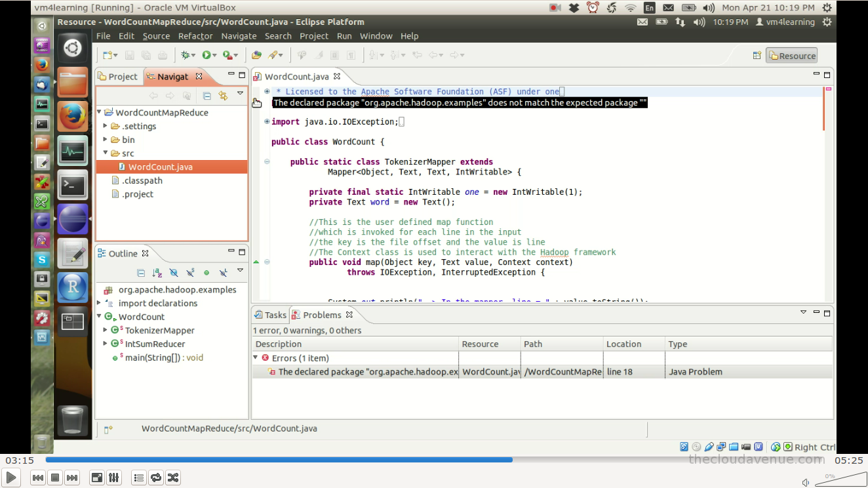Viewport: 868px width, 488px height.
Task: Click the Open Type toolbar icon
Action: tap(256, 56)
